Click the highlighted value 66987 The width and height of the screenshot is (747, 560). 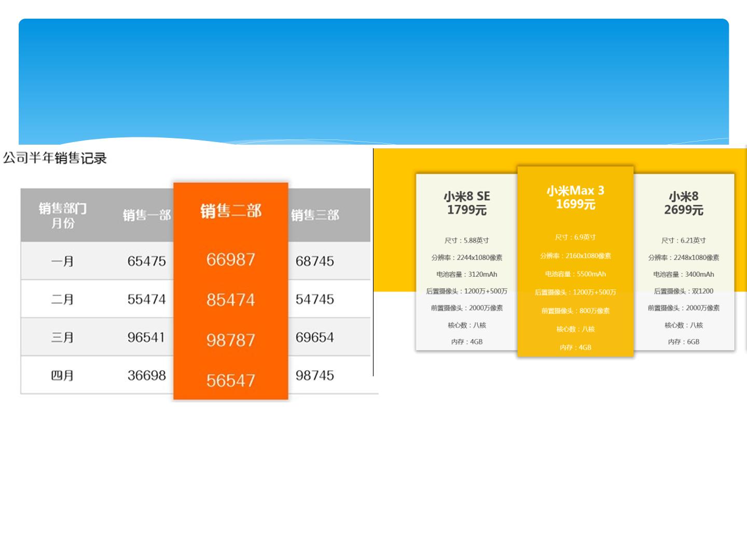coord(231,259)
